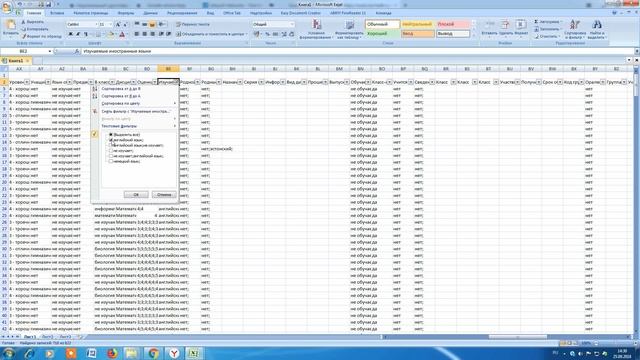The image size is (640, 360).
Task: Check the 'немецкий язык;' filter checkbox
Action: click(x=111, y=161)
